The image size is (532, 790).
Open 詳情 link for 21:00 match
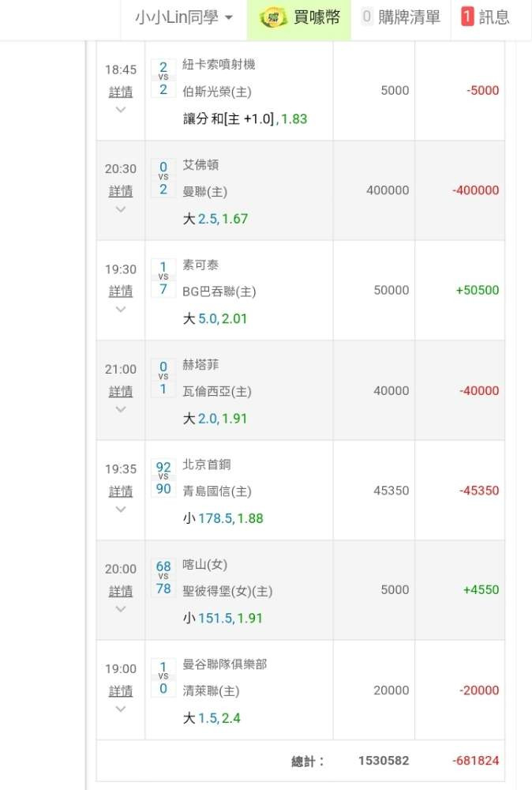click(121, 392)
